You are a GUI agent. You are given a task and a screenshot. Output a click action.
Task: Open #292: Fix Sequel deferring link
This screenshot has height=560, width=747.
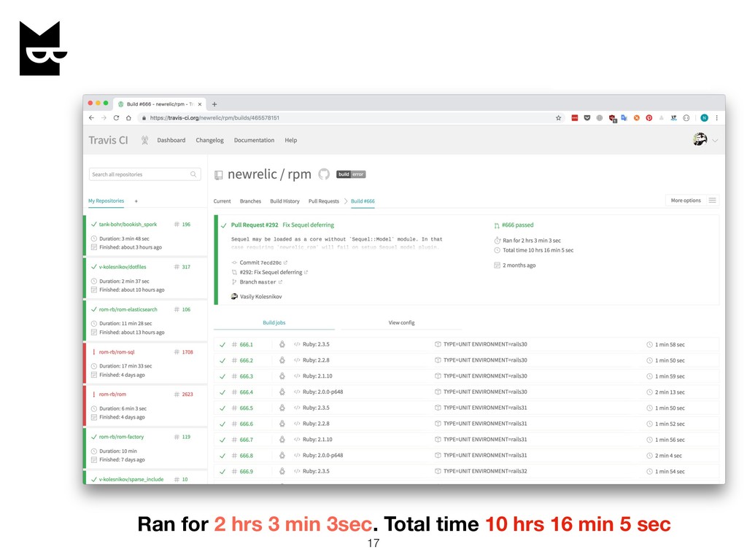[x=271, y=273]
